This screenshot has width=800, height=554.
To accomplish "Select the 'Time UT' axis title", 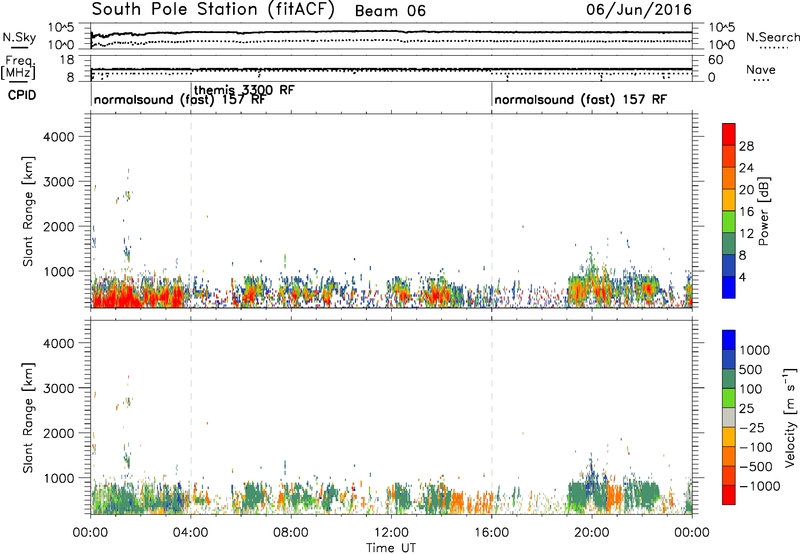I will (x=391, y=548).
